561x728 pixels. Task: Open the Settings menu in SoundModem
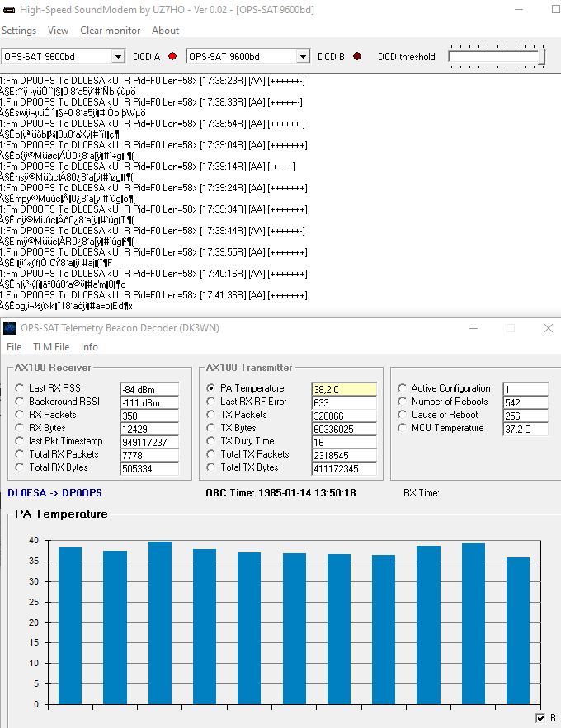[x=19, y=31]
